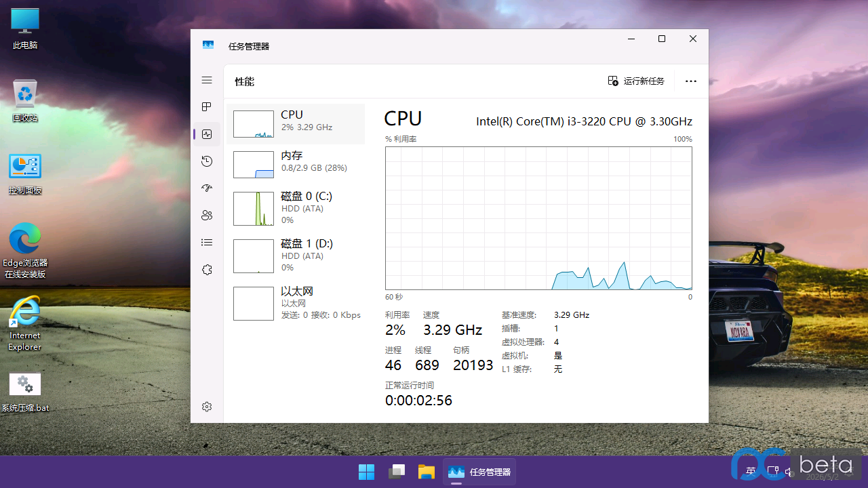Open the Recycle Bin desktop icon

coord(25,100)
